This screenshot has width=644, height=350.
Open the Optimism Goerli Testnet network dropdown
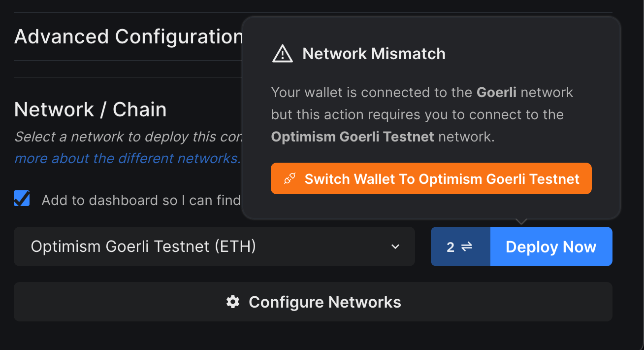point(214,246)
